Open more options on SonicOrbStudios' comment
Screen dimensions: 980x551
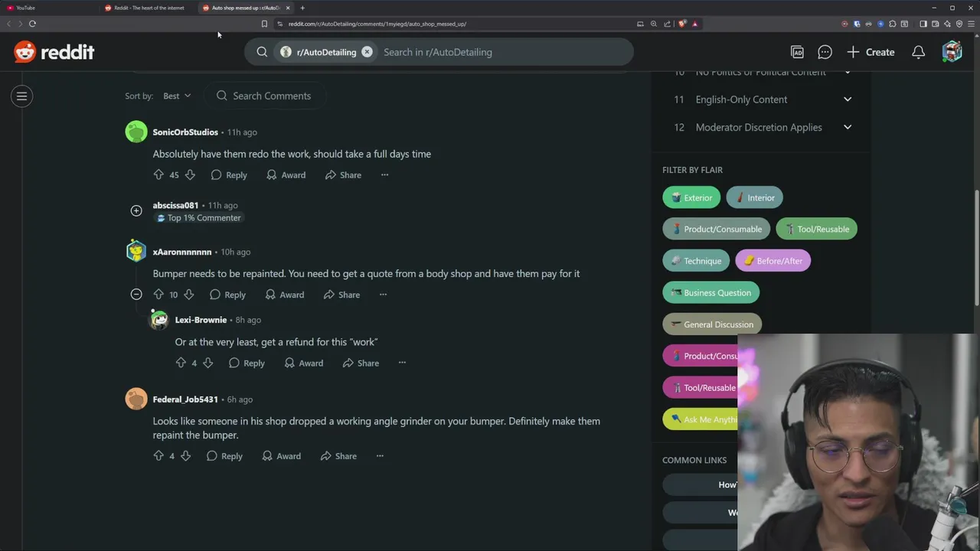385,174
